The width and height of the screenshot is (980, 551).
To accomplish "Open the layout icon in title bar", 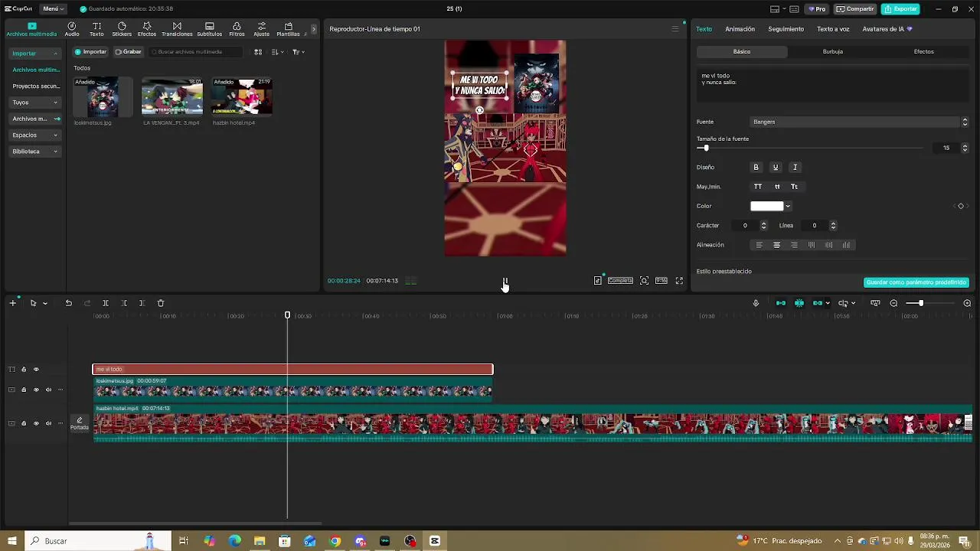I will pyautogui.click(x=775, y=9).
